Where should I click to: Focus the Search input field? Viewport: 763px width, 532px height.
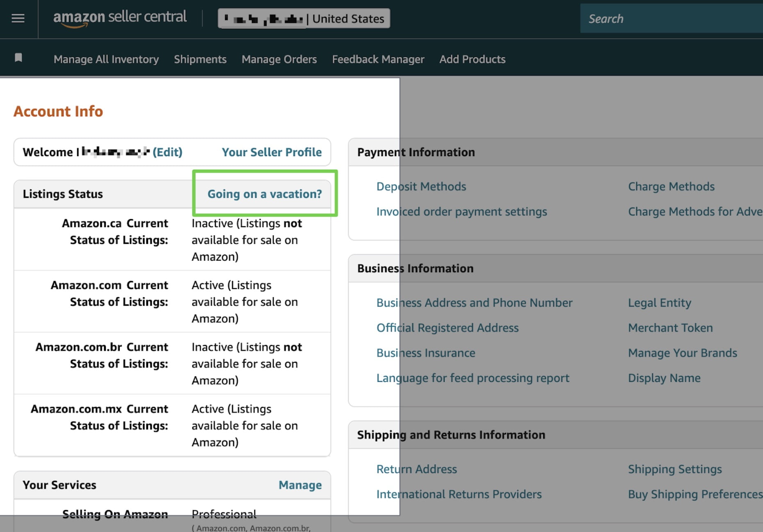pos(672,18)
